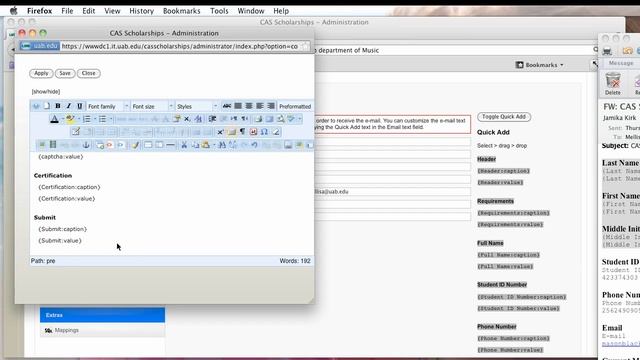
Task: Toggle ABC strikethrough formatting
Action: click(x=227, y=106)
